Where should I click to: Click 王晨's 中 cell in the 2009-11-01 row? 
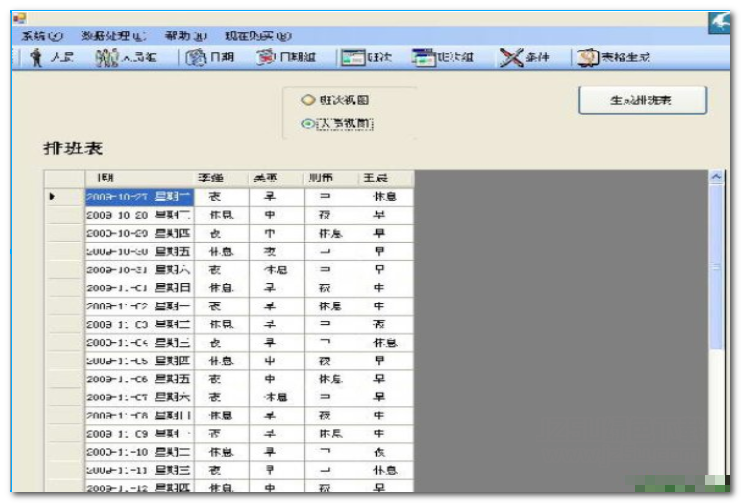coord(386,288)
